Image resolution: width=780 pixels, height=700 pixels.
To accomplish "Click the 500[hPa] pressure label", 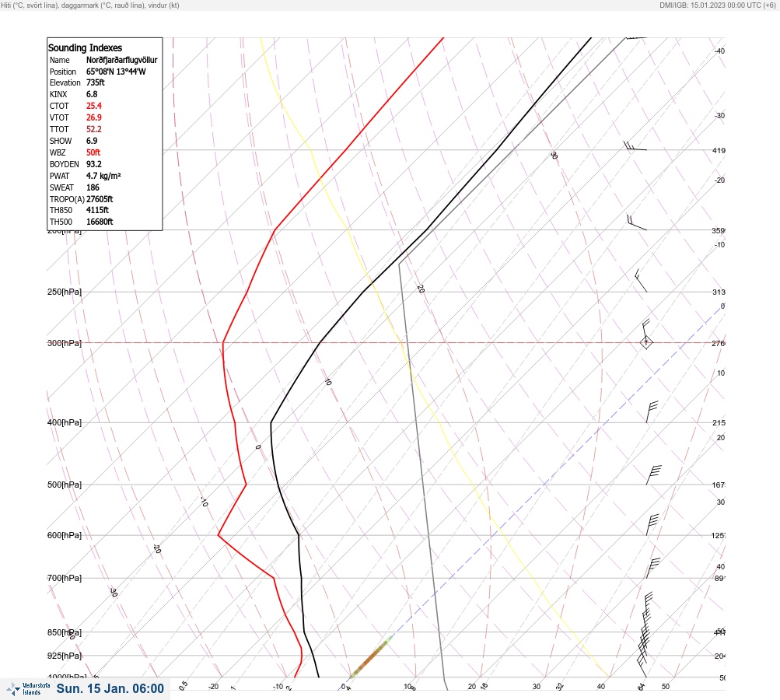I will coord(65,485).
